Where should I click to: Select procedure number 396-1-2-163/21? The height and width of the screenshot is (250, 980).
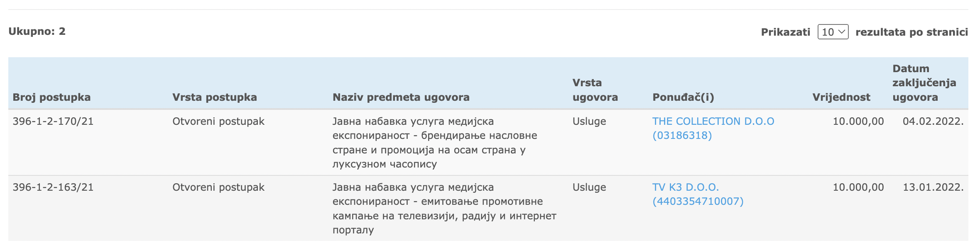[53, 187]
